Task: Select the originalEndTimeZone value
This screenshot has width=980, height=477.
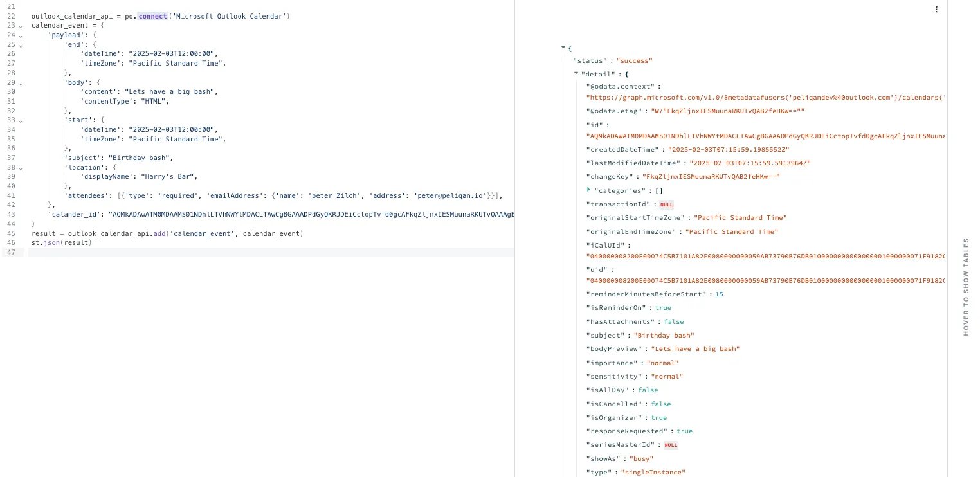Action: (732, 231)
